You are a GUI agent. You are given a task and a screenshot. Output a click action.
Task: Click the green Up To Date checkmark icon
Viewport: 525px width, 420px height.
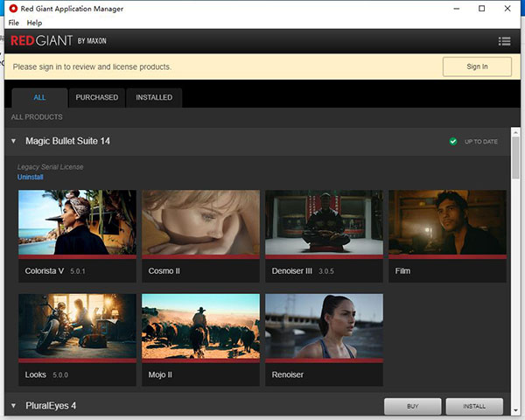pos(453,142)
